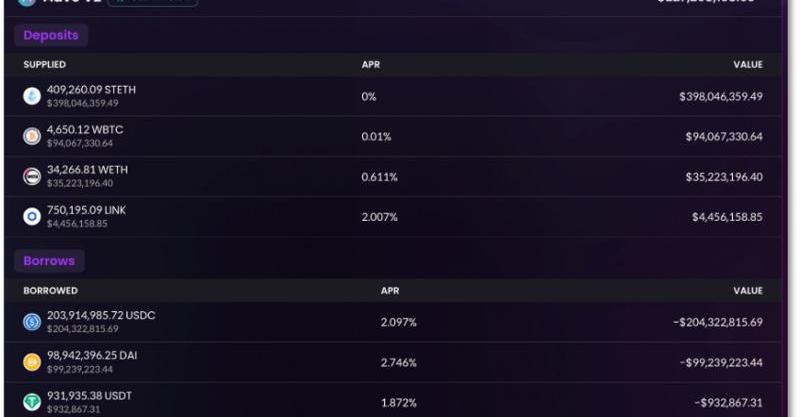Click the deposits VALUE column header

point(748,65)
